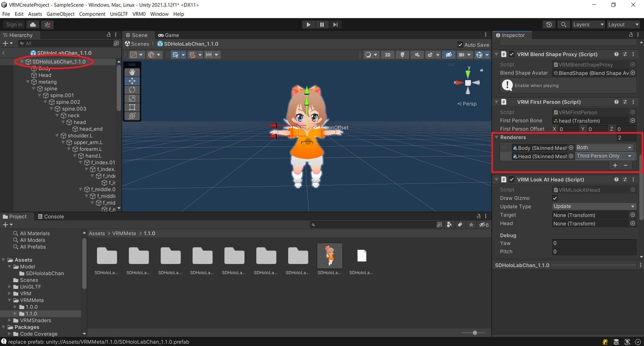Open VRM First Person help icon

[617, 102]
